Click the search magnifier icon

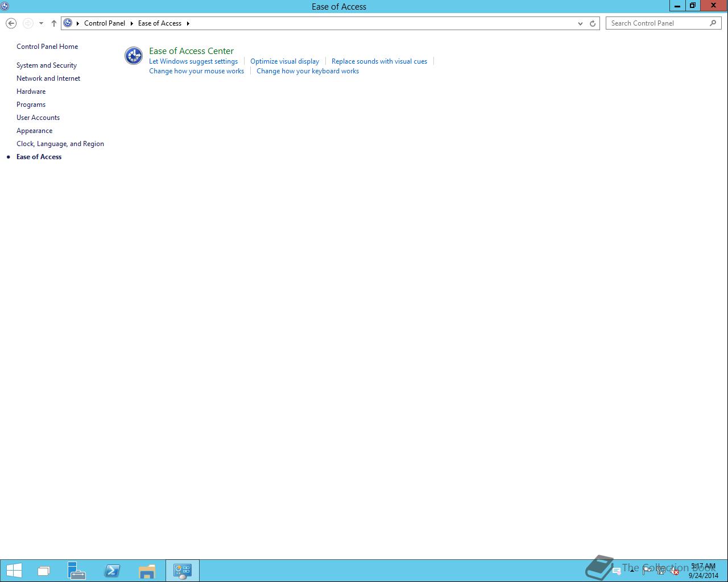(713, 23)
